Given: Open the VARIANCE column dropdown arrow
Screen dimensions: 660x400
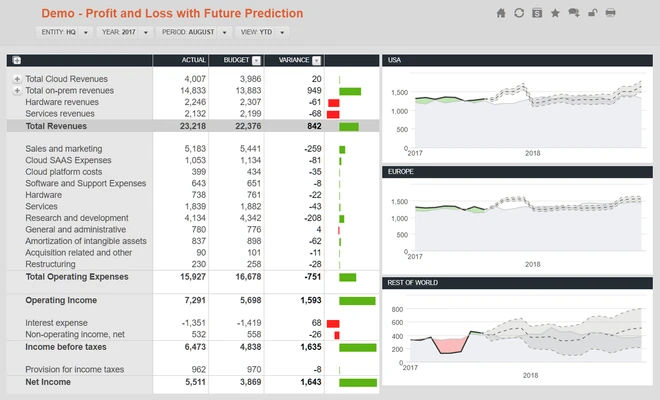Looking at the screenshot, I should coord(317,61).
